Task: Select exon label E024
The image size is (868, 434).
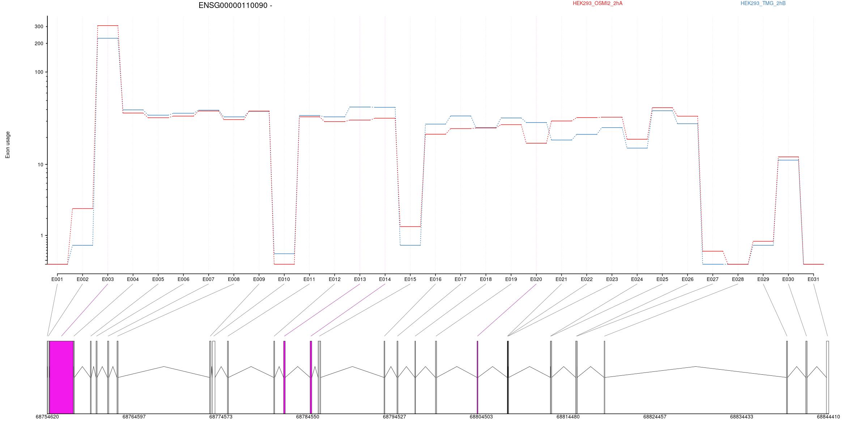Action: click(637, 279)
